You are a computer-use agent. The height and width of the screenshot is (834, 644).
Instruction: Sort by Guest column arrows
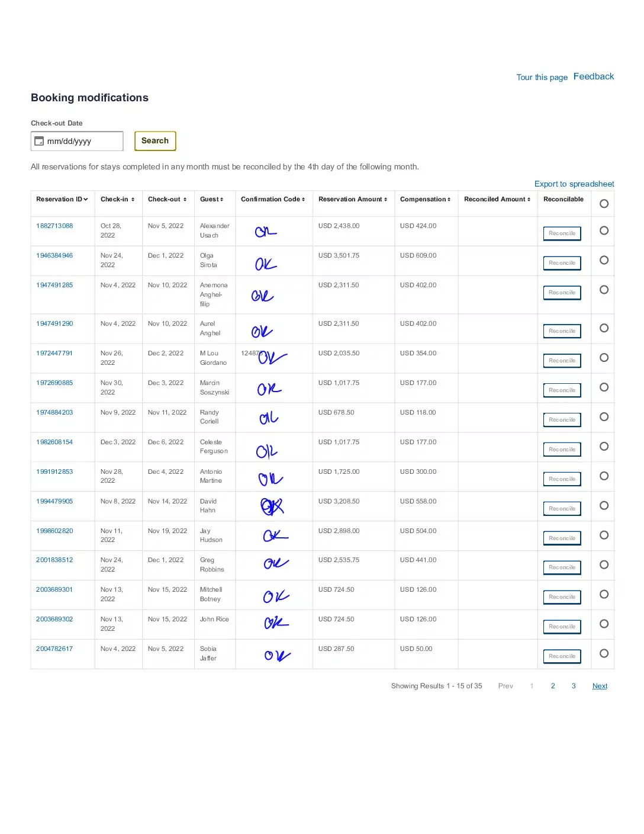(x=221, y=200)
